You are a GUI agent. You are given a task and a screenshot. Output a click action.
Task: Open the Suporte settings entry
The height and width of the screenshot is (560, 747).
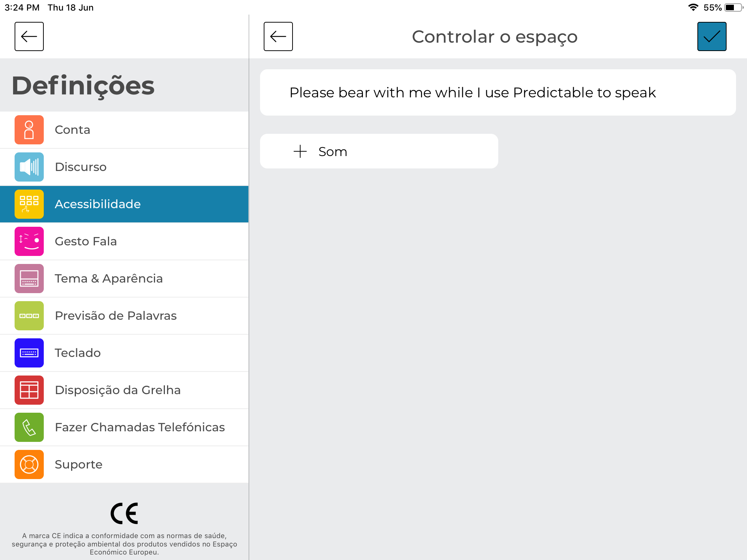124,464
